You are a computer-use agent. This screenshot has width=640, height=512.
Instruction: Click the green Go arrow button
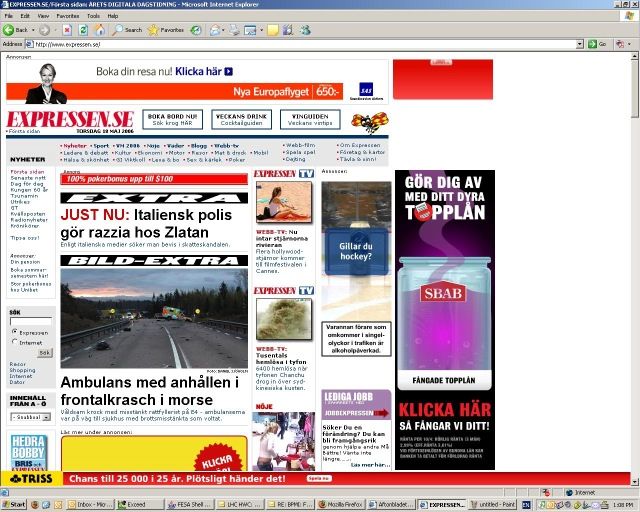click(597, 44)
